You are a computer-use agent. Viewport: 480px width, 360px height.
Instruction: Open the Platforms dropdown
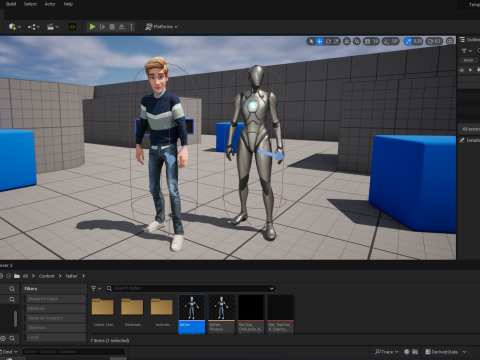pyautogui.click(x=161, y=27)
